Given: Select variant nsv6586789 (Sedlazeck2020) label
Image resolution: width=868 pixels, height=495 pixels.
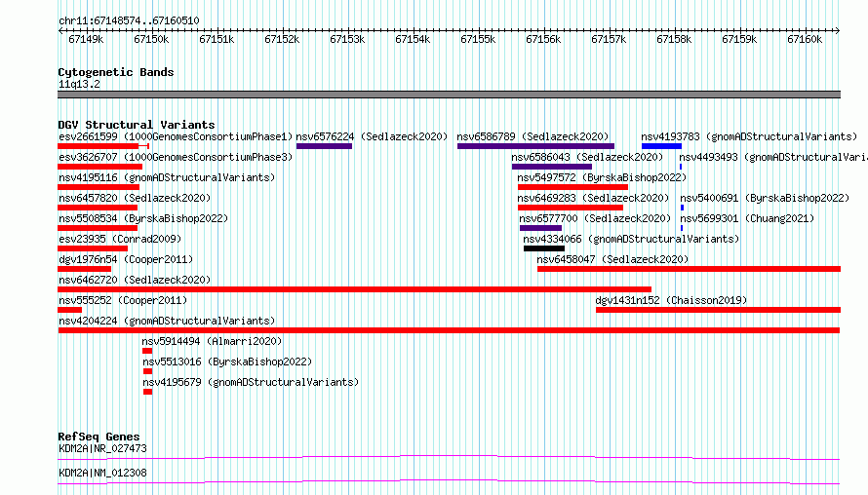Looking at the screenshot, I should click(533, 136).
